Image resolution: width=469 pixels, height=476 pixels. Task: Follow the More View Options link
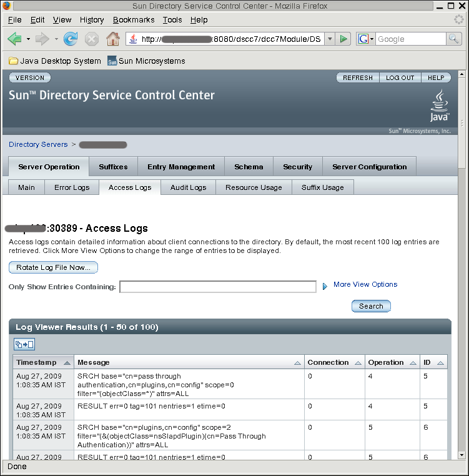click(x=365, y=284)
